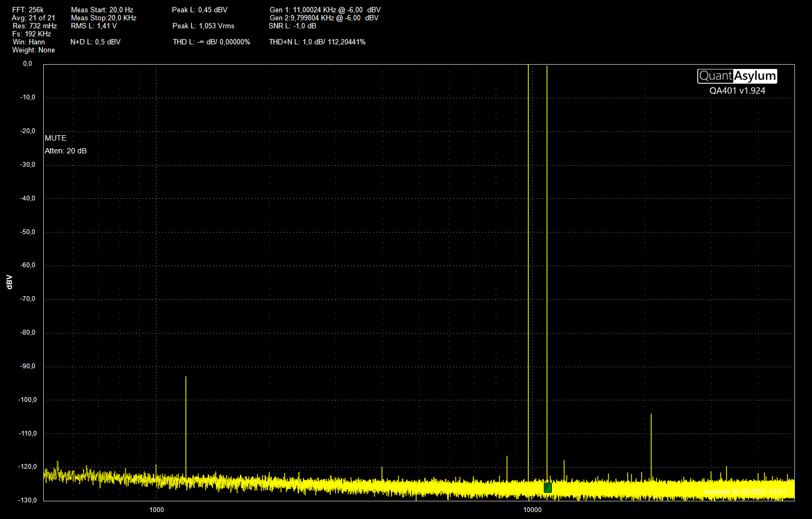Screen dimensions: 812x519
Task: Click the 'Peak L: 0,45 dBV' reading
Action: point(200,10)
